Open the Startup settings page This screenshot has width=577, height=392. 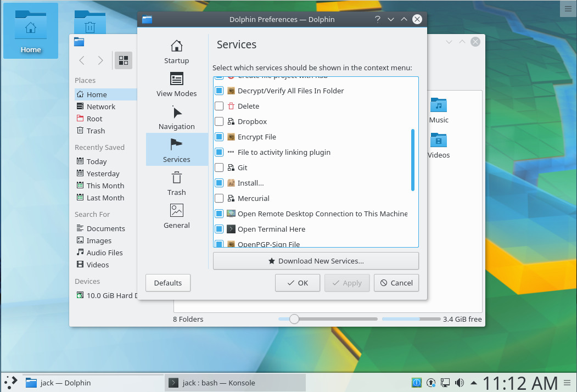coord(176,51)
